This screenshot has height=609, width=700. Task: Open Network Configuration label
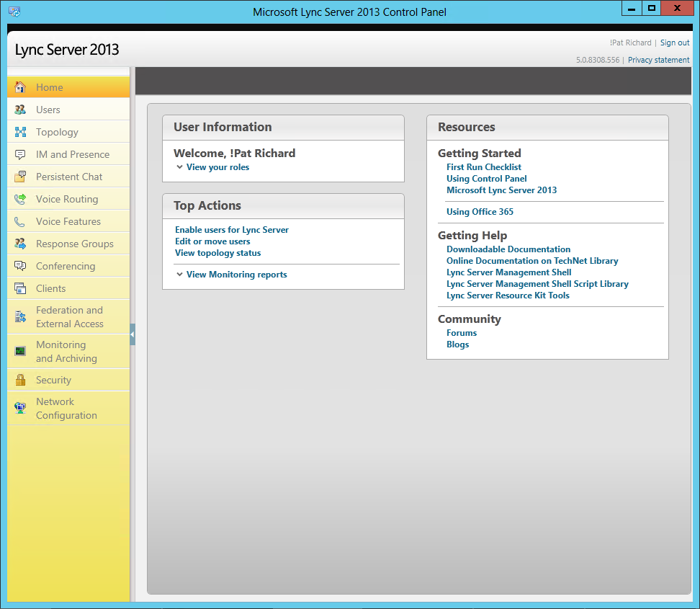[x=66, y=409]
